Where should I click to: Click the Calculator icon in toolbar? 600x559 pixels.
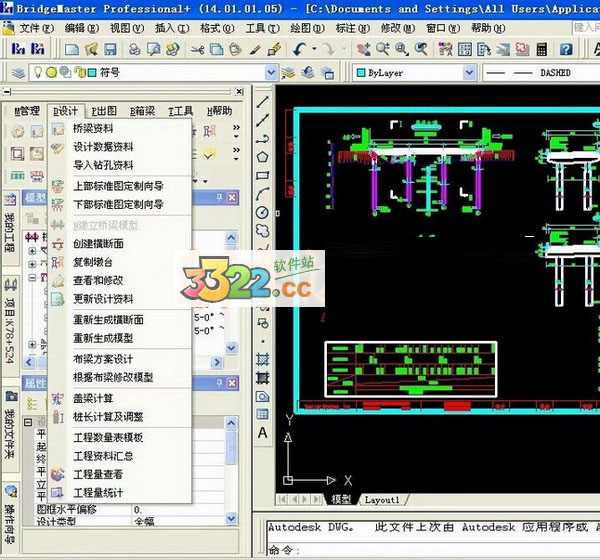(541, 49)
